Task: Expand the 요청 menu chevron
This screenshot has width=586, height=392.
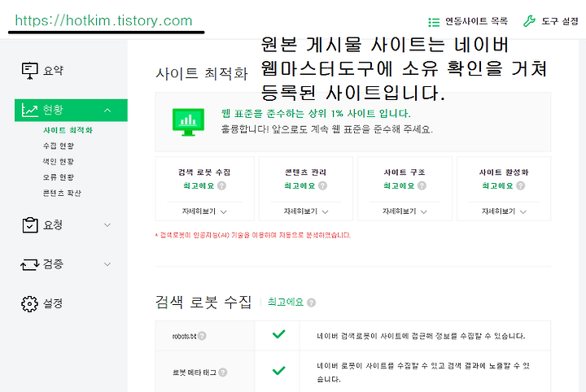Action: 107,225
